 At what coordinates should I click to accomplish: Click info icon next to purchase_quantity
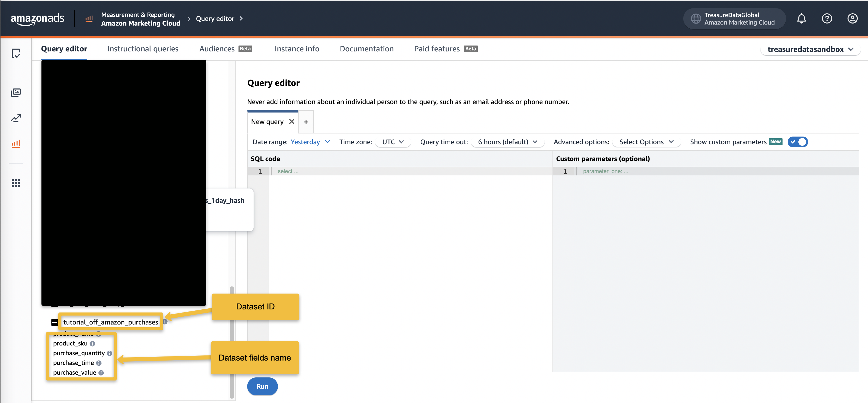tap(110, 353)
